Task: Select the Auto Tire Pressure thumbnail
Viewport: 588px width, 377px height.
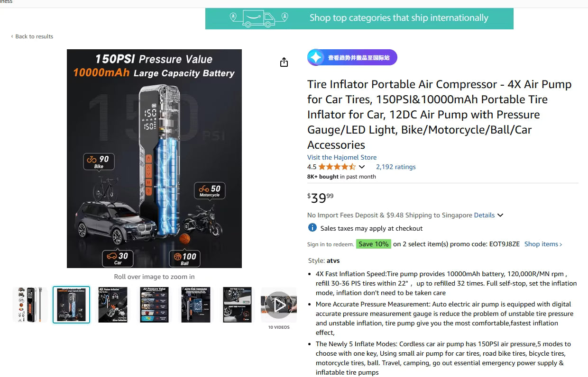Action: (195, 305)
